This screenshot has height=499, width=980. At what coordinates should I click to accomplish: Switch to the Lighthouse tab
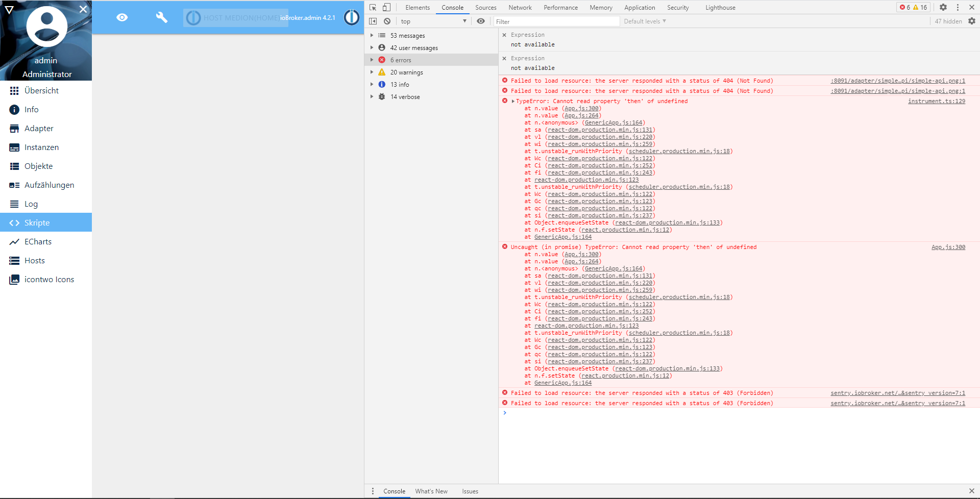point(720,8)
